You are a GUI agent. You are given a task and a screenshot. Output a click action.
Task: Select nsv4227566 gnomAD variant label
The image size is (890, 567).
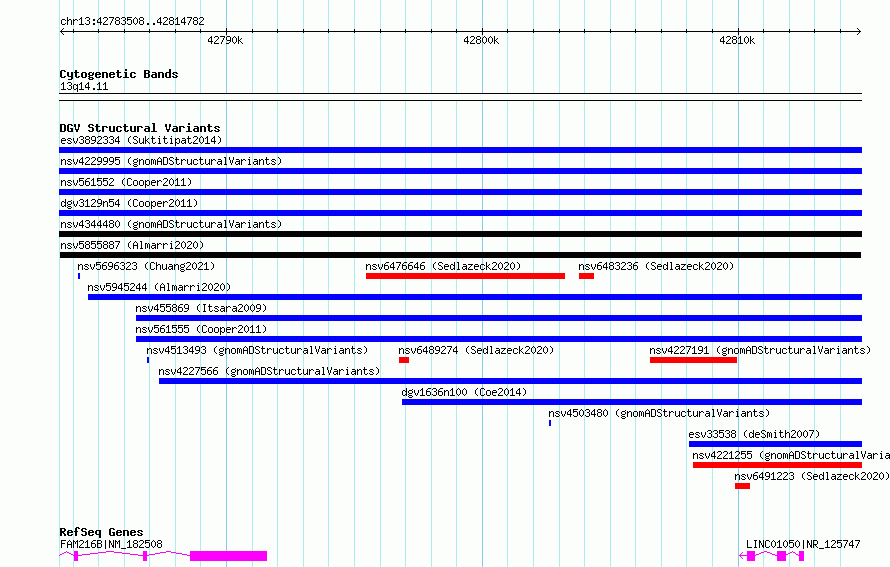(x=269, y=371)
